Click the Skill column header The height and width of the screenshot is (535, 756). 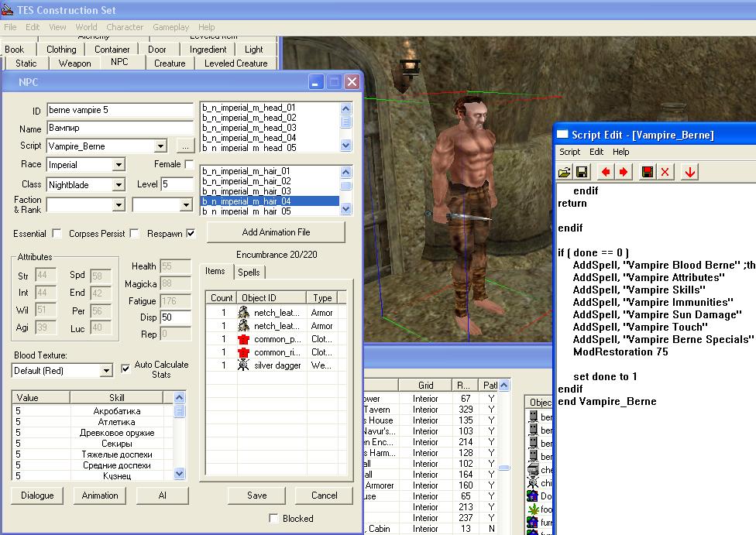pyautogui.click(x=117, y=398)
